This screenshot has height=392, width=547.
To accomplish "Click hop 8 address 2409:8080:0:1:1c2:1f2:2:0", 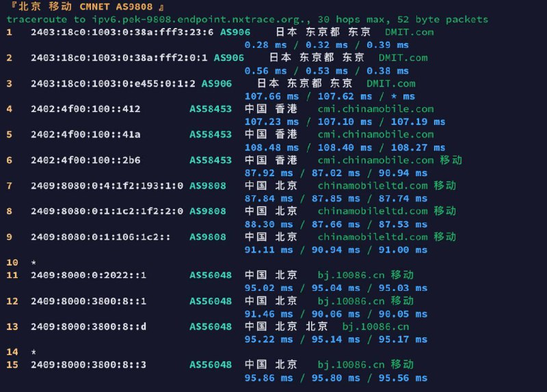I will click(x=107, y=211).
